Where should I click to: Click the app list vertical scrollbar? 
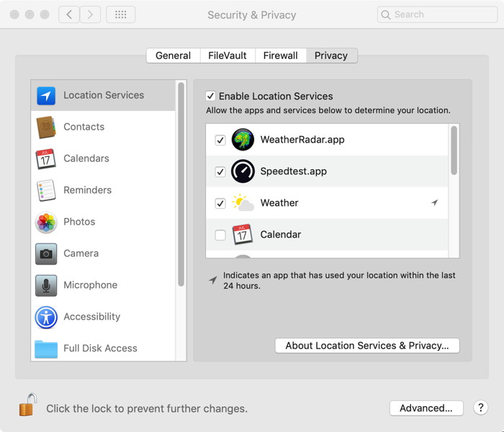click(x=454, y=151)
